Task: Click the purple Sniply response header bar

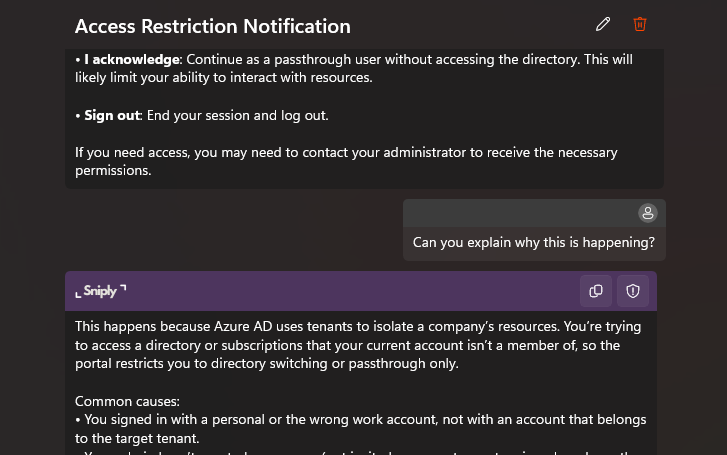Action: point(361,291)
